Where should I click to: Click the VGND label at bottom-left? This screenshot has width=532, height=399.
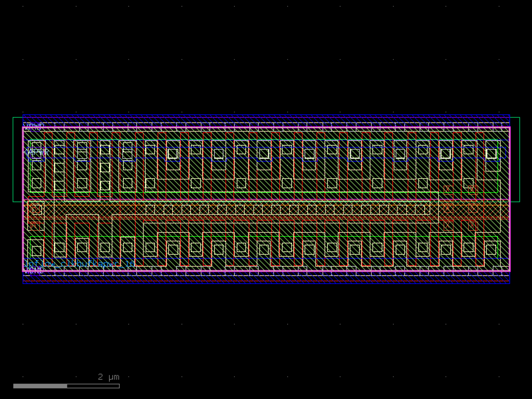pyautogui.click(x=34, y=270)
